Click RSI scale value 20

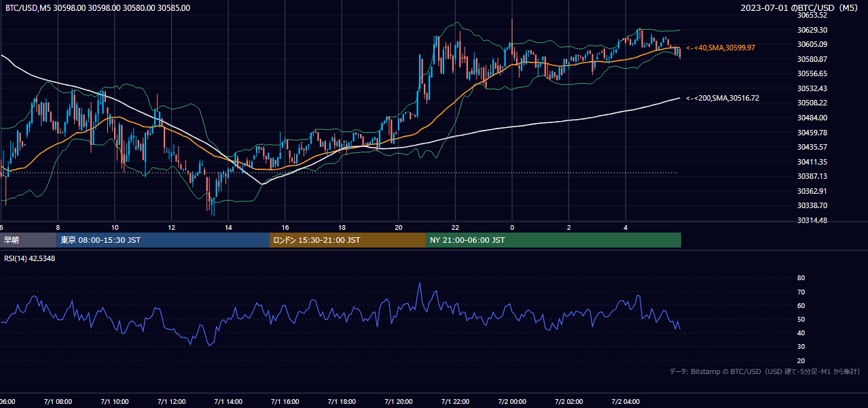click(x=801, y=361)
